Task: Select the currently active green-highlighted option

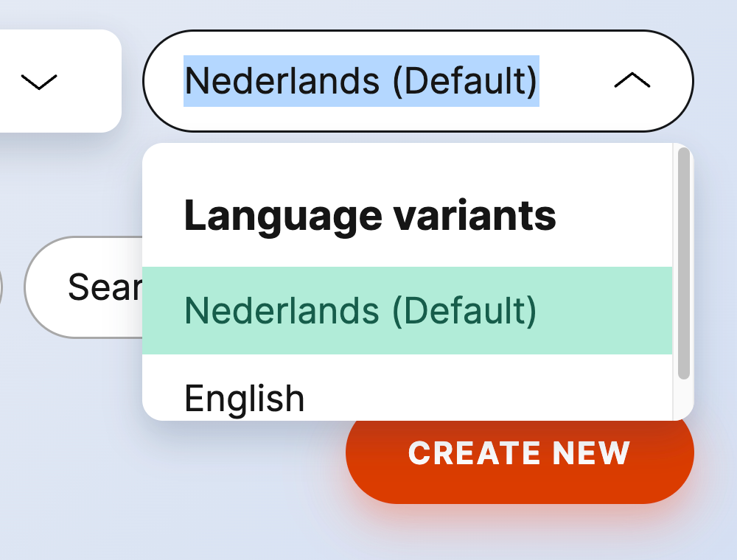Action: click(x=359, y=310)
